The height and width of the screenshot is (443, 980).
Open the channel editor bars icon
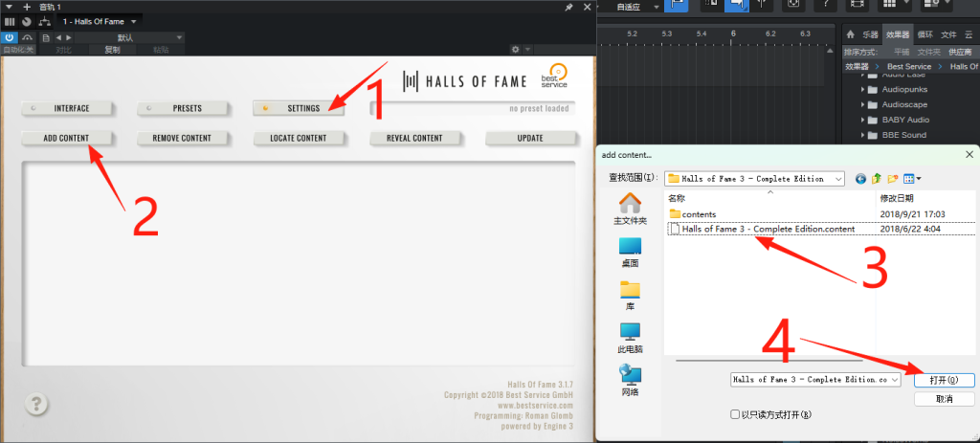click(x=10, y=21)
